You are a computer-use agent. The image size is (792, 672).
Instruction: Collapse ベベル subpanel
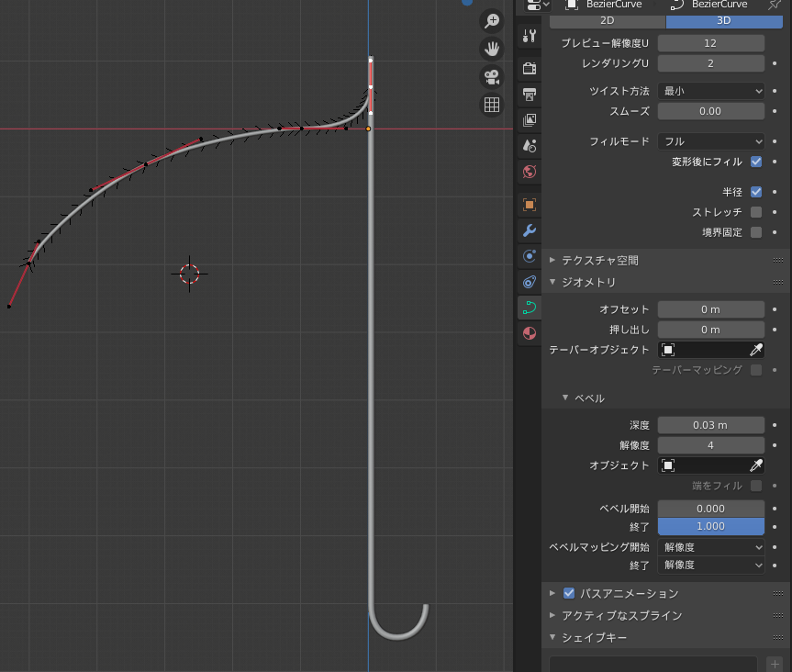(565, 398)
